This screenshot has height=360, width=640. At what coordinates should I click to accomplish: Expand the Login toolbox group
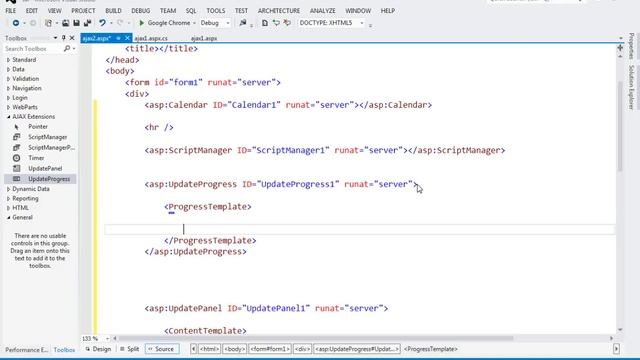[x=9, y=98]
